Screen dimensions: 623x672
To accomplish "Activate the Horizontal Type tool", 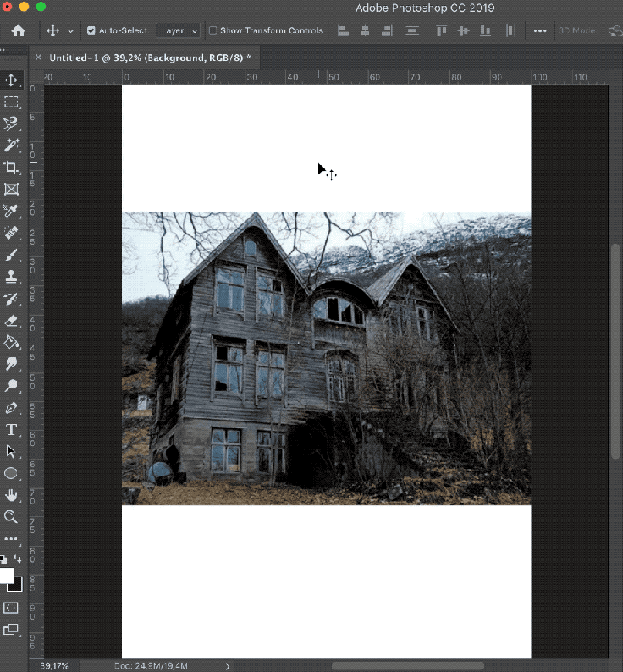I will pos(12,430).
